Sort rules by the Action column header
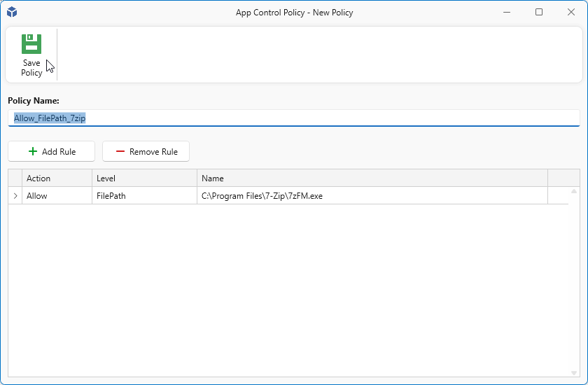 coord(57,178)
